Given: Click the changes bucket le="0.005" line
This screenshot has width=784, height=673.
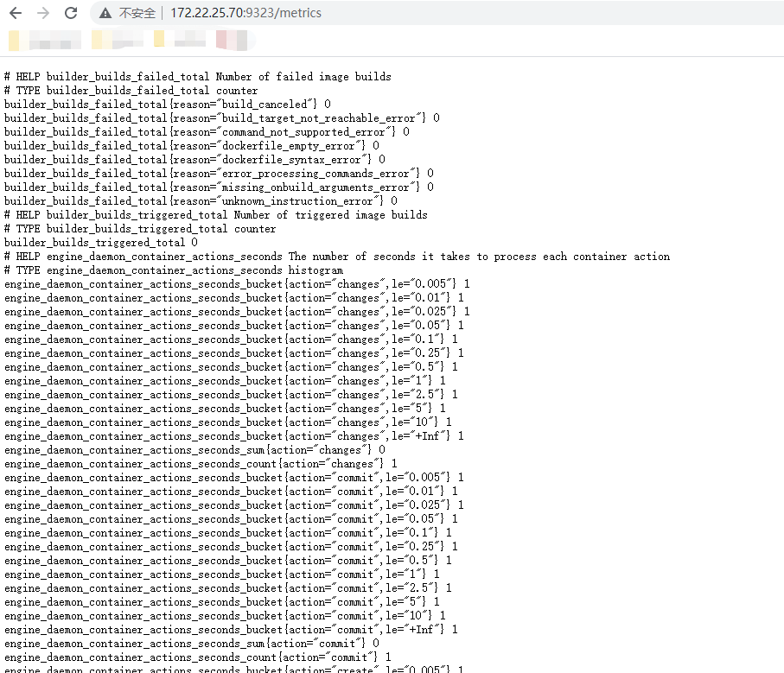Looking at the screenshot, I should (x=237, y=283).
